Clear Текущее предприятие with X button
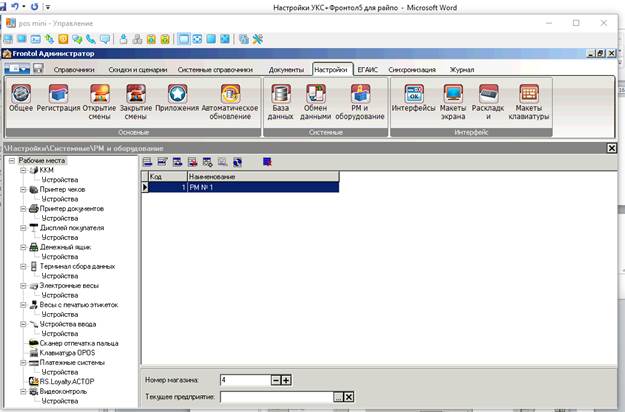Screen dimensions: 625x412 pos(348,397)
